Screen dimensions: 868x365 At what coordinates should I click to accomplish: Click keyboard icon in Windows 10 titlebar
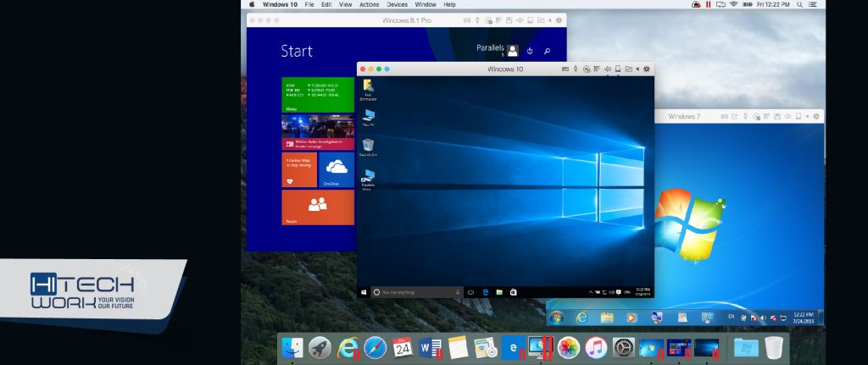coord(565,69)
